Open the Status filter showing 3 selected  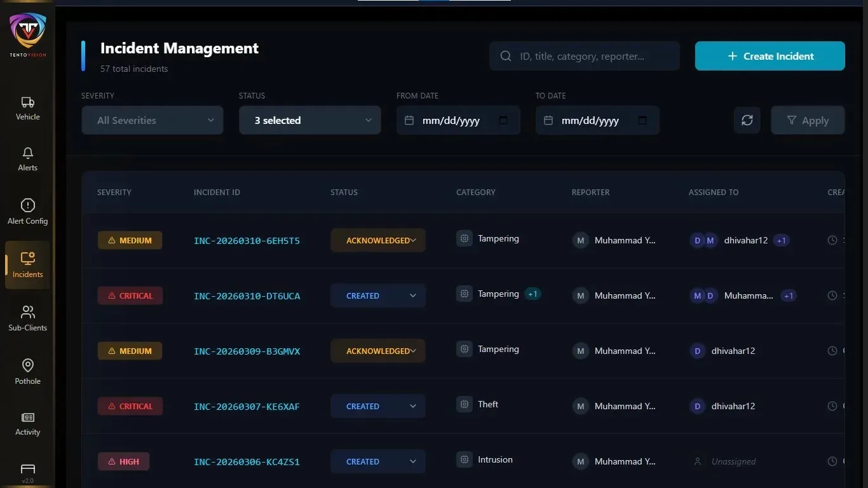(x=310, y=120)
